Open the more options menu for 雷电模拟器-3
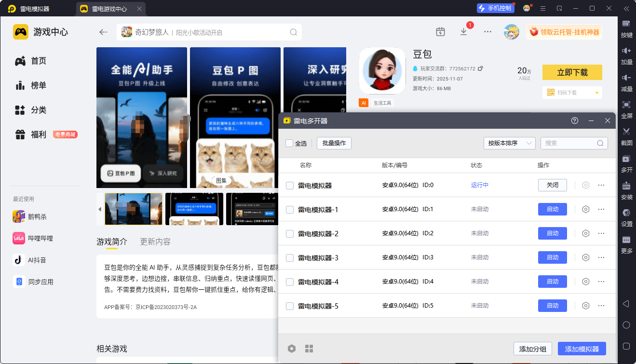 [601, 257]
